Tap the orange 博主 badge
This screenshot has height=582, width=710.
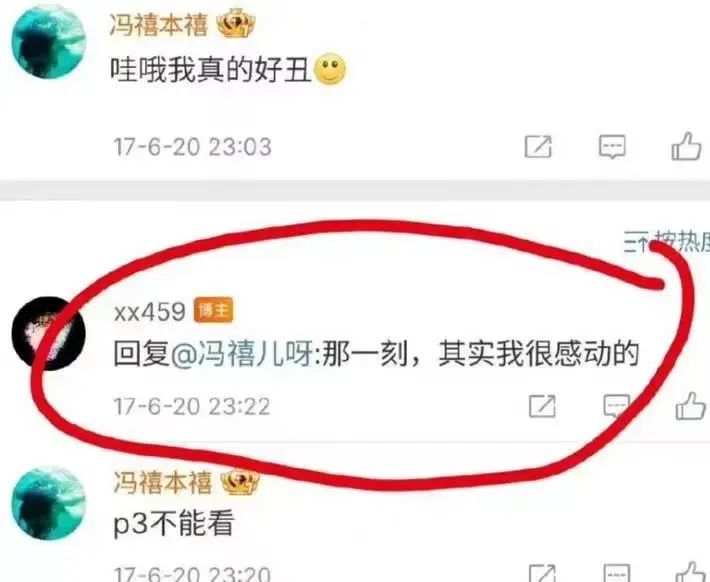coord(214,310)
